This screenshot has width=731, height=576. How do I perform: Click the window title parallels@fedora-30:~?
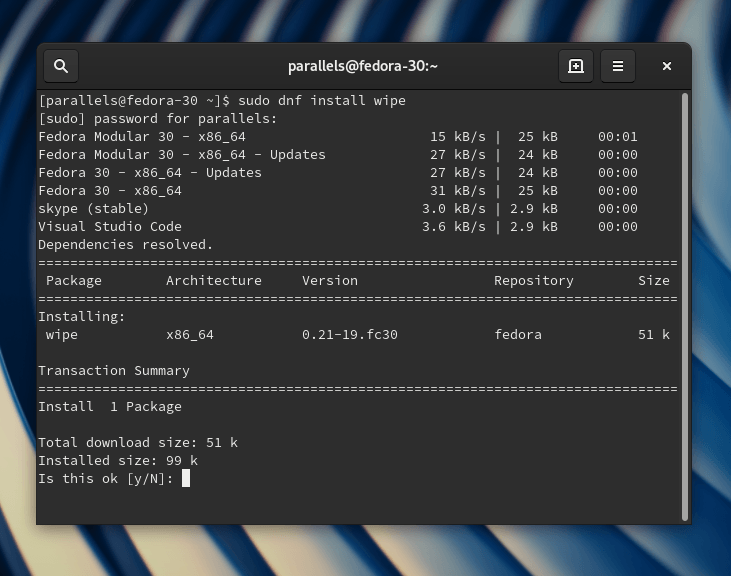[363, 66]
